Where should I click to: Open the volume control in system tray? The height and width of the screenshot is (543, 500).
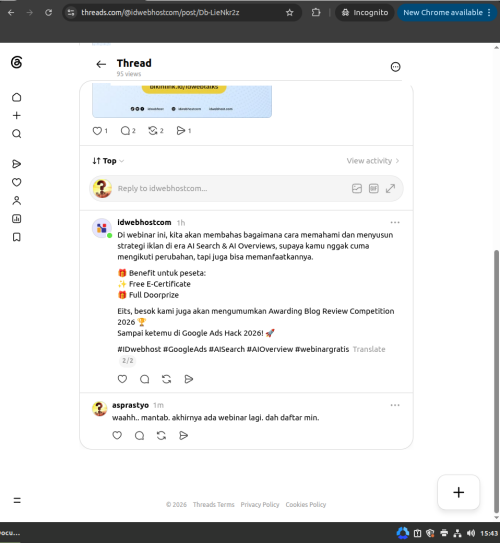(471, 533)
